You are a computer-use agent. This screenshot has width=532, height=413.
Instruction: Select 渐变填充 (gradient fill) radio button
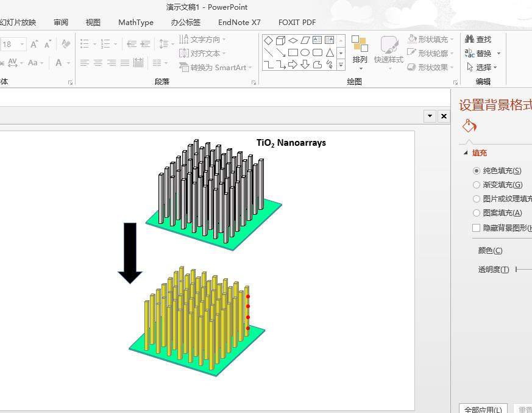coord(477,185)
